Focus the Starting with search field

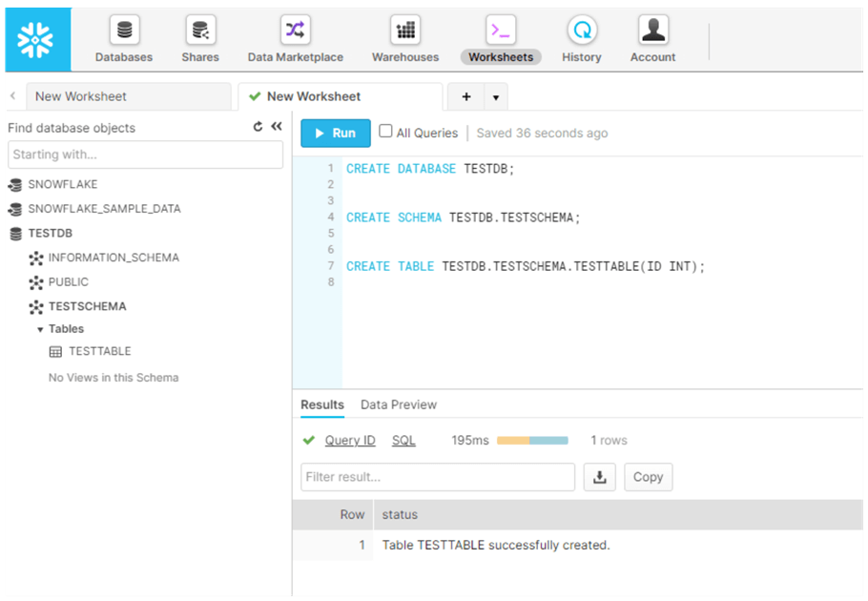[x=145, y=155]
